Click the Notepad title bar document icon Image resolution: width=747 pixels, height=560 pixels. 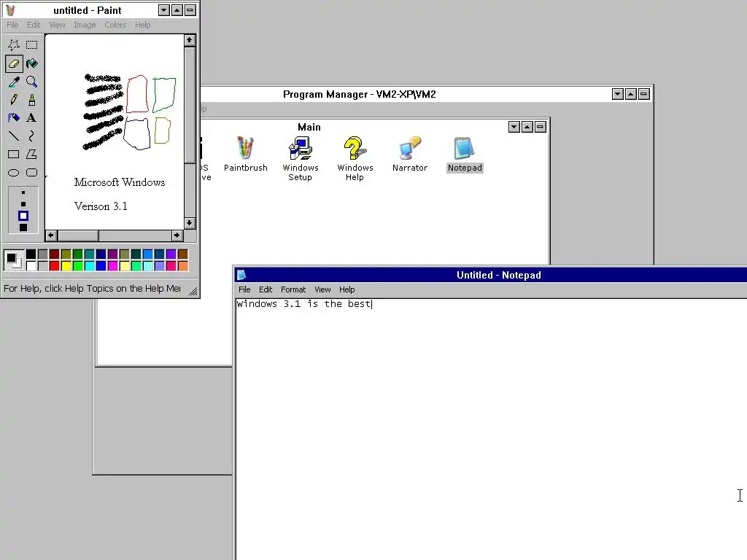[241, 275]
